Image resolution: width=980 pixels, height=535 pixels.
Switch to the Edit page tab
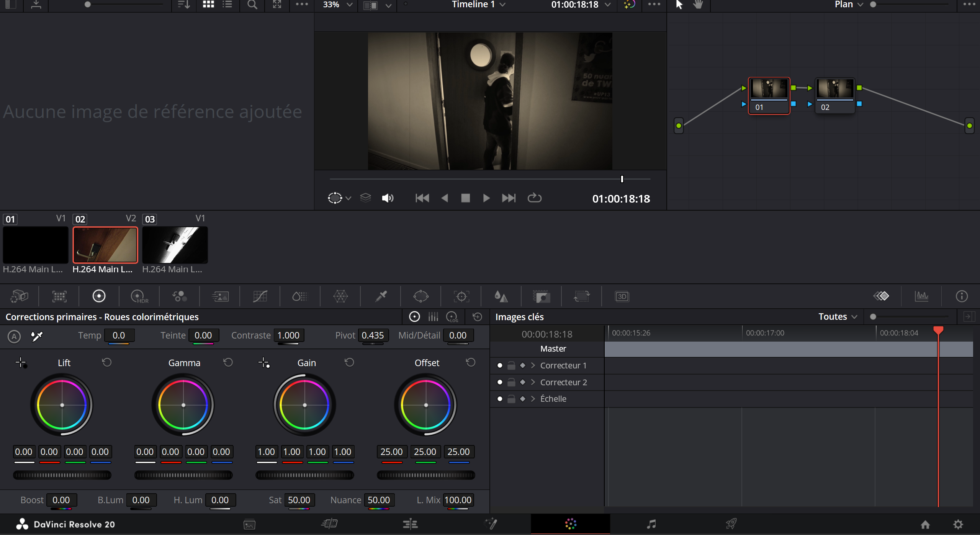click(x=410, y=524)
